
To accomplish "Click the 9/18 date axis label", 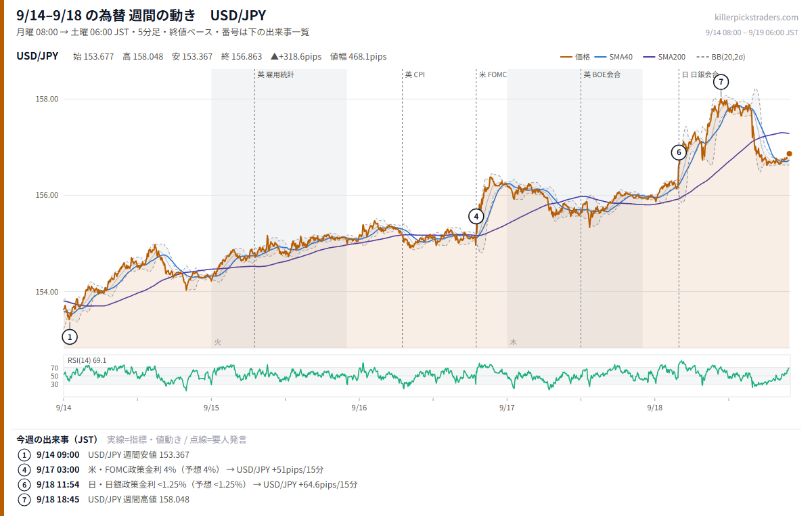I will pyautogui.click(x=655, y=408).
